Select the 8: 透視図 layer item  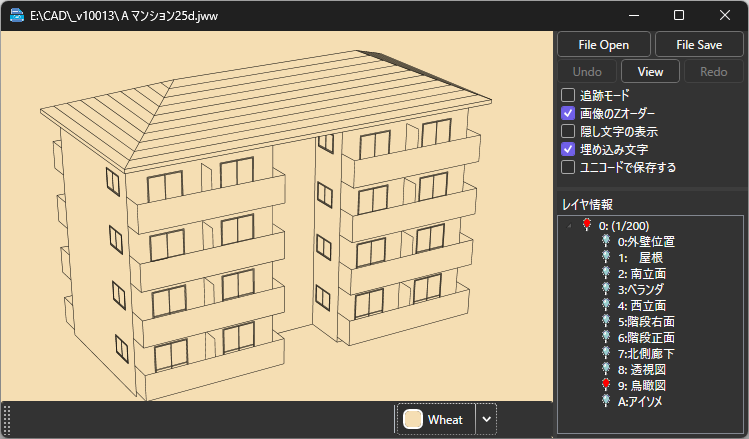pos(642,369)
